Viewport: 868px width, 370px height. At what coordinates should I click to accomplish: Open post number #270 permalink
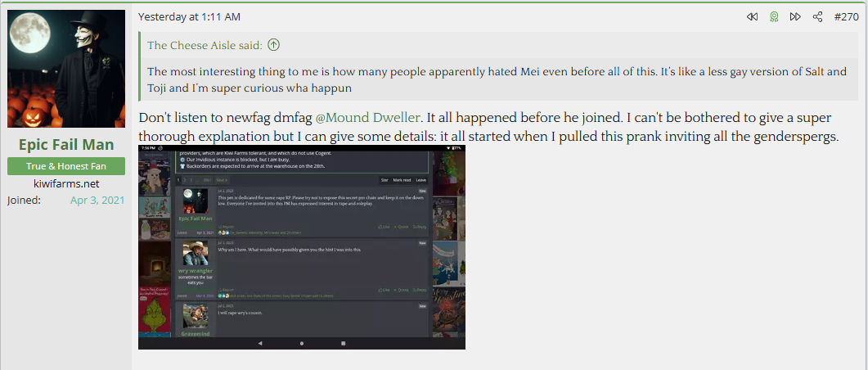click(847, 17)
